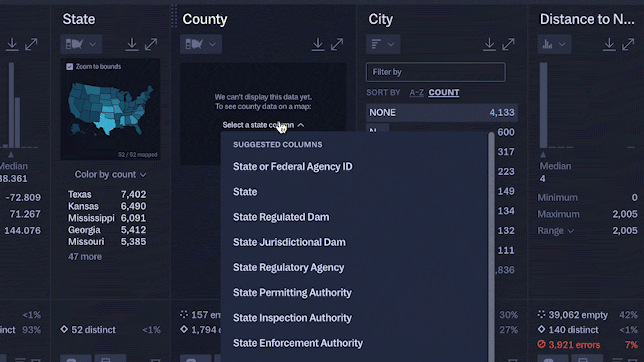This screenshot has height=362, width=644.
Task: Sort City values alphabetically with A-Z
Action: tap(417, 93)
